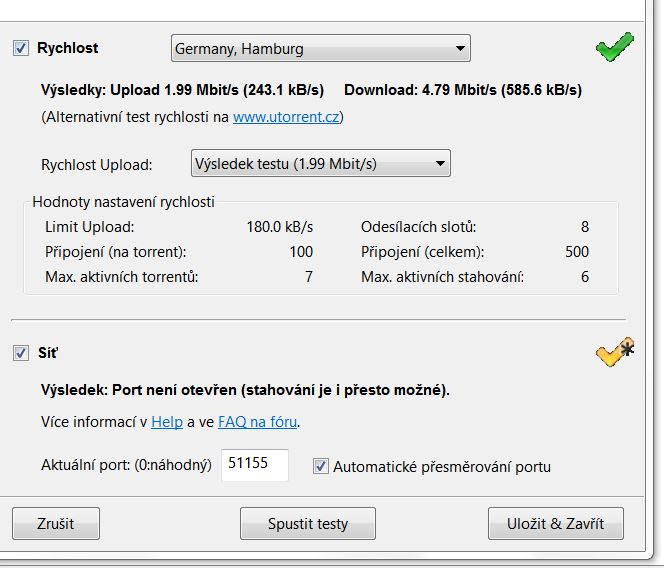Open the www.utorrent.cz link
Viewport: 664px width, 568px height.
[x=287, y=117]
